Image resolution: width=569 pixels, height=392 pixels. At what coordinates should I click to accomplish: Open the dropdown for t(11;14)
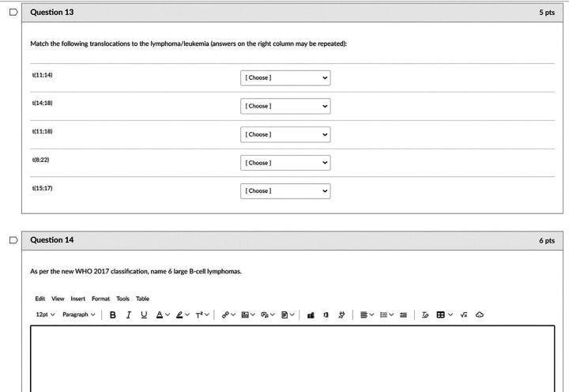(285, 77)
